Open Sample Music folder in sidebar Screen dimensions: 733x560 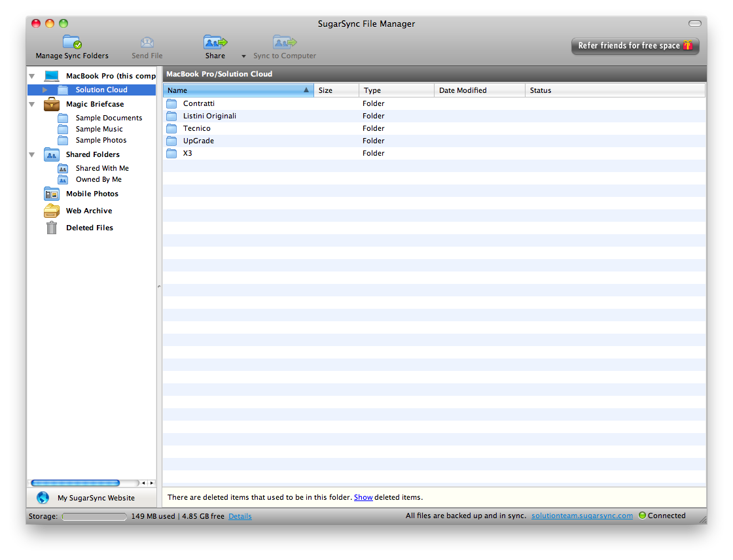(x=99, y=129)
